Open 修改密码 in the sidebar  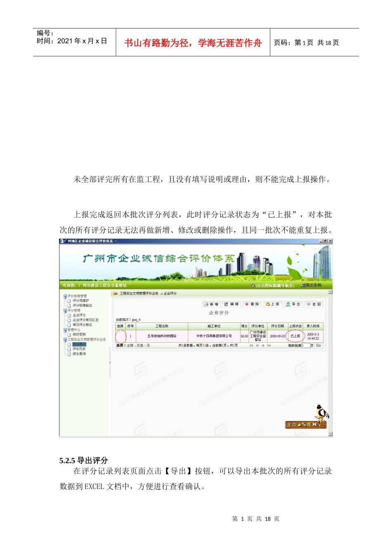pyautogui.click(x=79, y=334)
